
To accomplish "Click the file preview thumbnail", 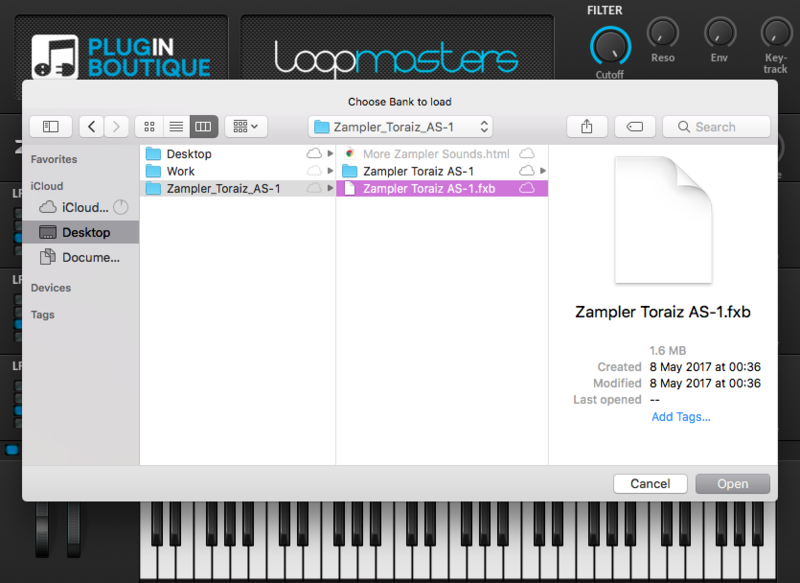I will point(663,220).
